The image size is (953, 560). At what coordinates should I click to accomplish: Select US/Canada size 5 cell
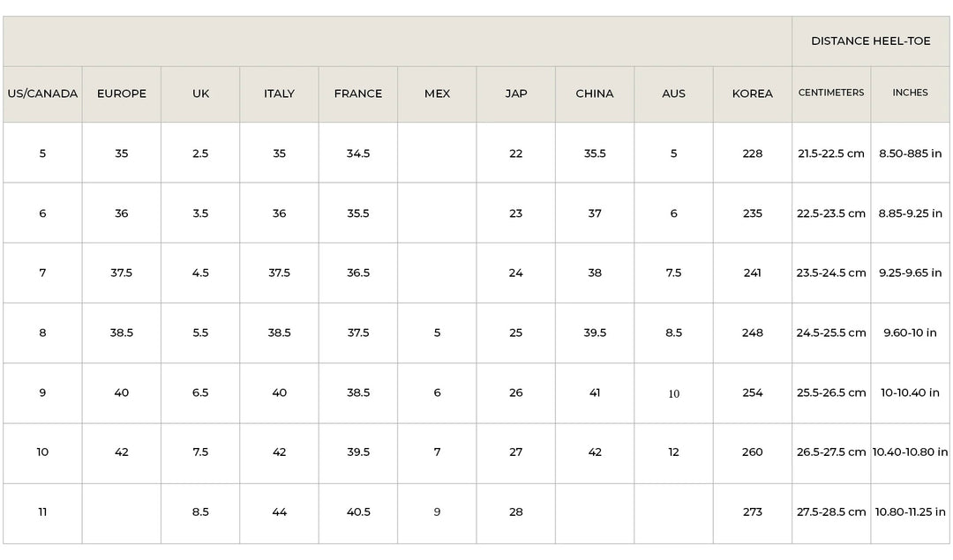tap(42, 153)
